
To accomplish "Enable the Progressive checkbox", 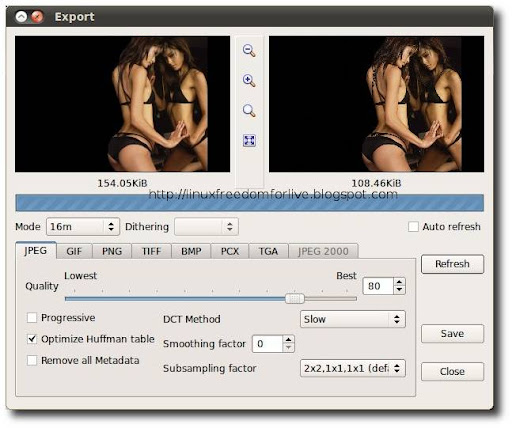I will (x=32, y=318).
